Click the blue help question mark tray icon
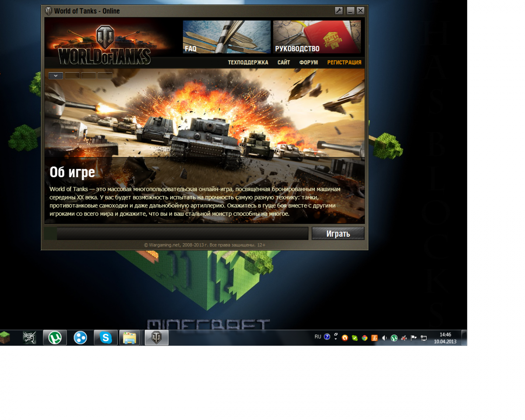525x420 pixels. point(327,337)
